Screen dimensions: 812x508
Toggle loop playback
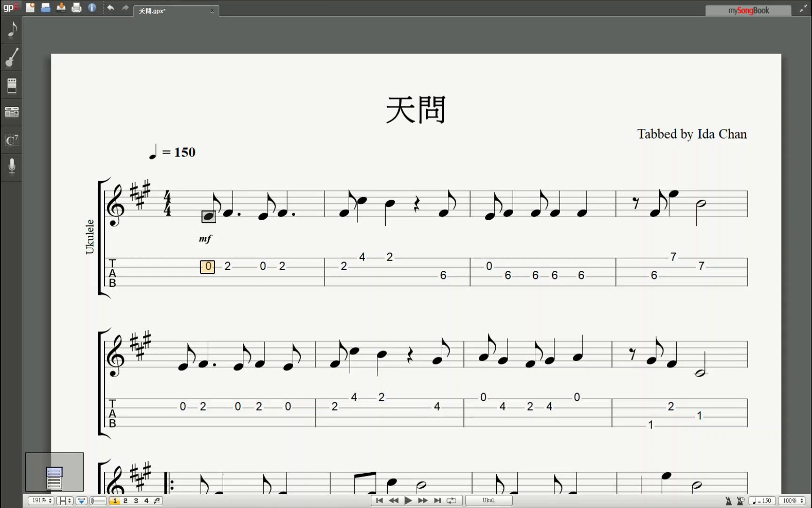click(452, 500)
